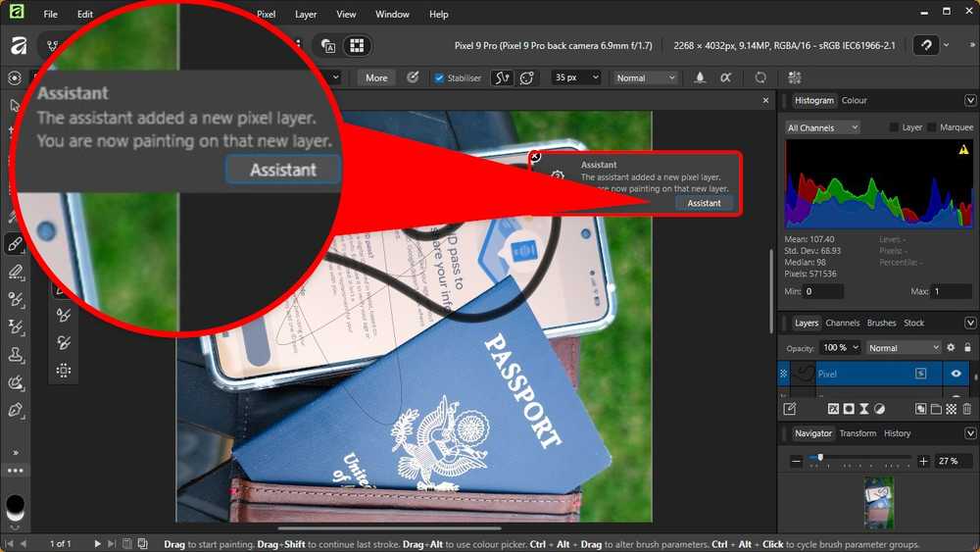Select the Clone stamp tool
980x552 pixels.
[15, 355]
